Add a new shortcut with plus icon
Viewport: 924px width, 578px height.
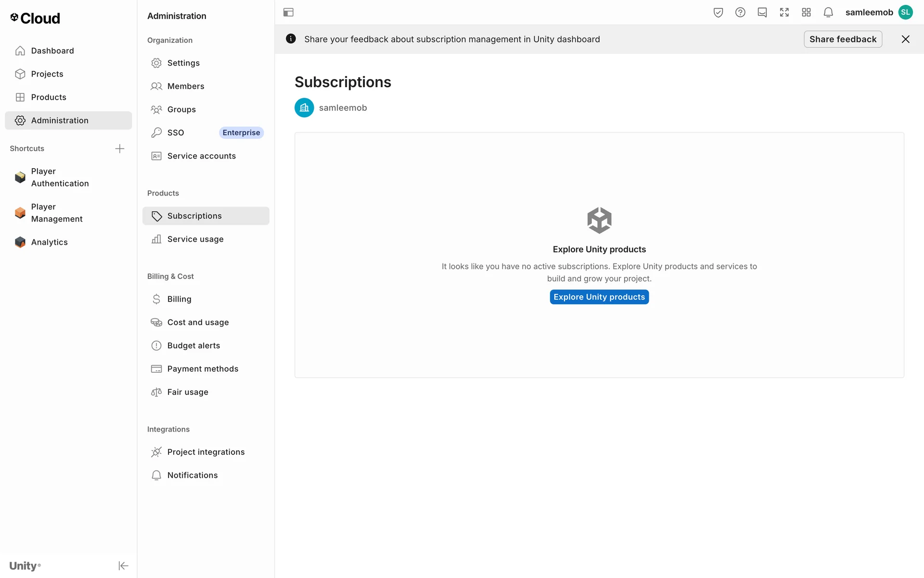[120, 148]
